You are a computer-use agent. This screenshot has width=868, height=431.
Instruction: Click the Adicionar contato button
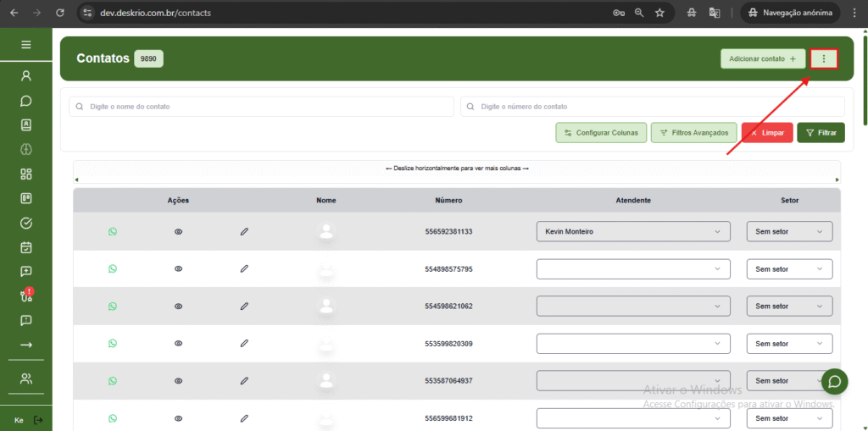pyautogui.click(x=762, y=58)
